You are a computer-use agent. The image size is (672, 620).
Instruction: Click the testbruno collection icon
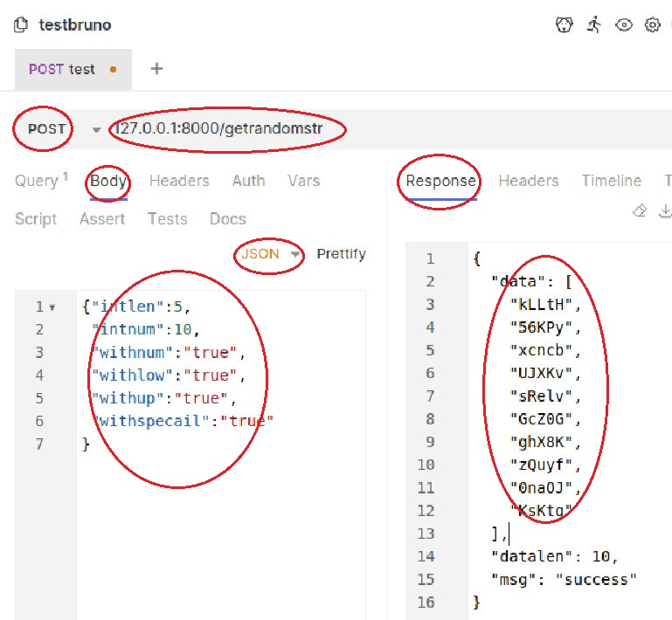click(x=21, y=24)
